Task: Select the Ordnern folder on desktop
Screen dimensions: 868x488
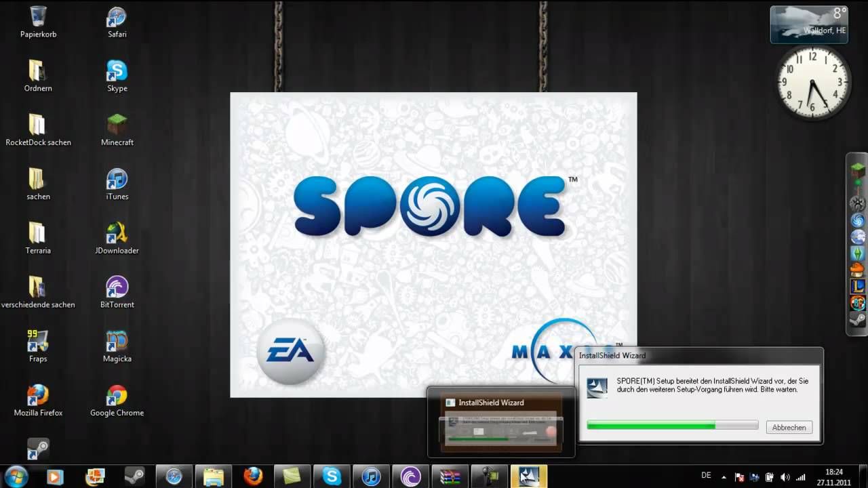Action: pyautogui.click(x=38, y=76)
